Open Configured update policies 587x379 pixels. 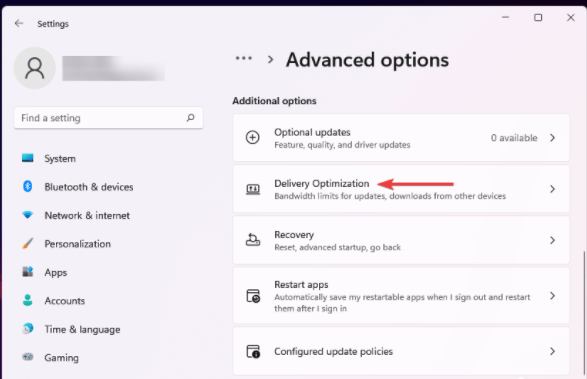click(401, 351)
